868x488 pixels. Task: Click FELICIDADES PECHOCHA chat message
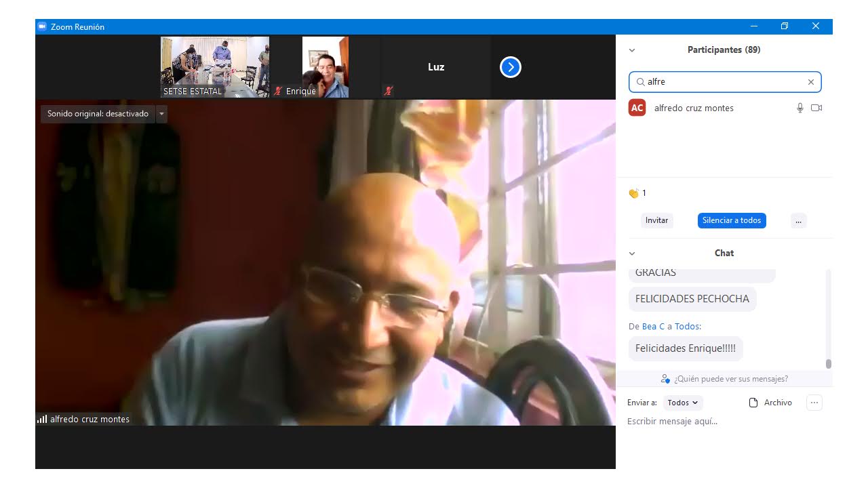[692, 299]
